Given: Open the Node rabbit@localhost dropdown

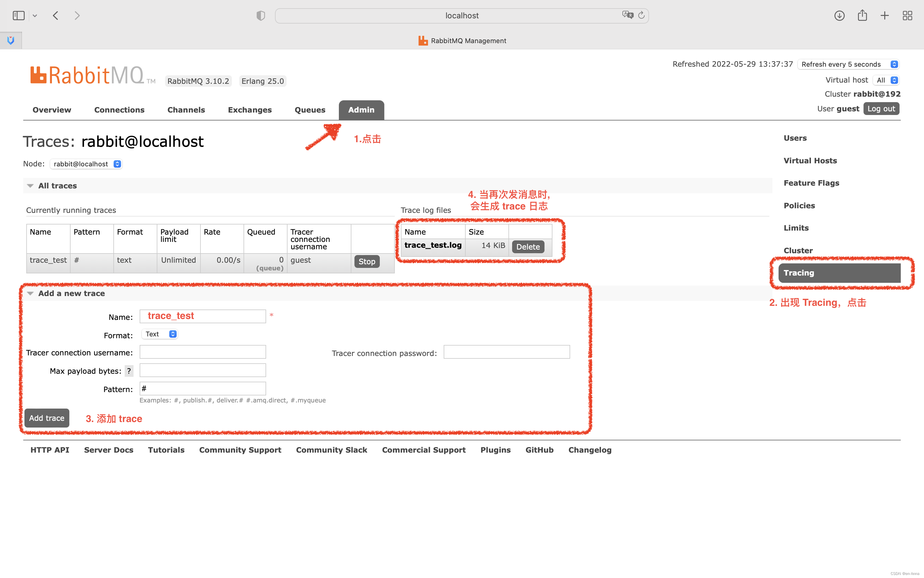Looking at the screenshot, I should 86,164.
